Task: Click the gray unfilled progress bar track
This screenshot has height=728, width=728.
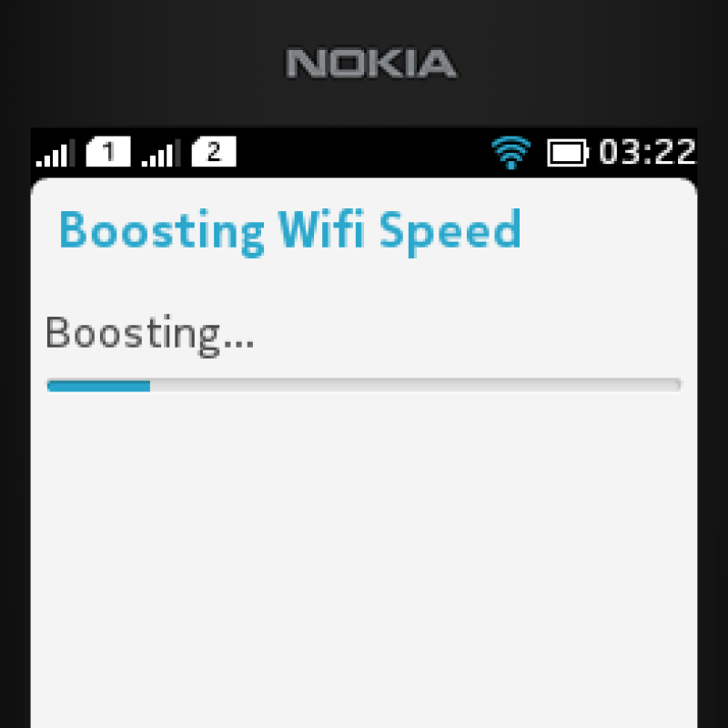Action: pyautogui.click(x=415, y=385)
